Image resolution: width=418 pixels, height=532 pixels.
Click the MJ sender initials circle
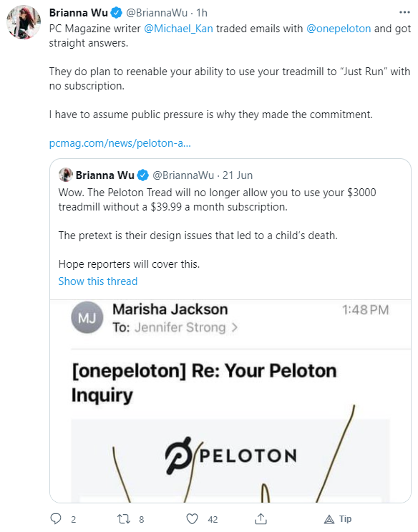(87, 318)
